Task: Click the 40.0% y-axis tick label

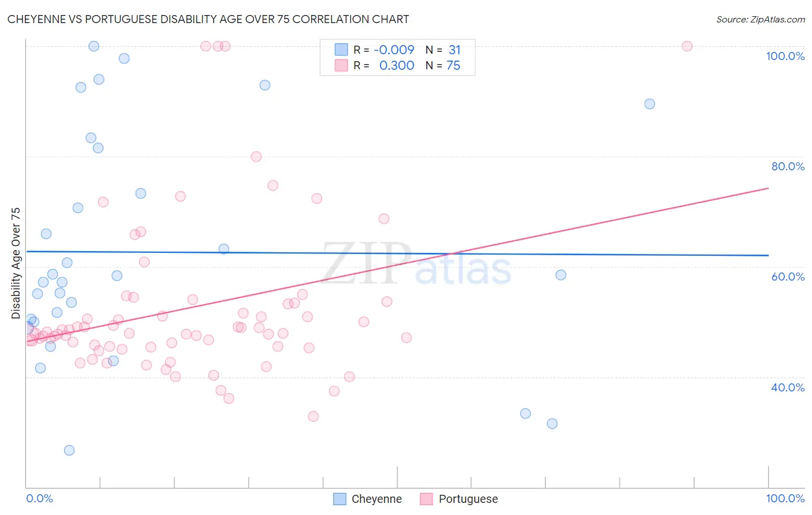Action: 788,387
